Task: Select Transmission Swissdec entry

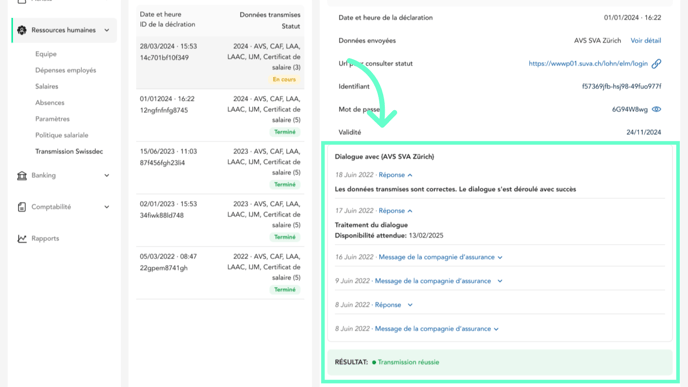Action: [x=69, y=151]
